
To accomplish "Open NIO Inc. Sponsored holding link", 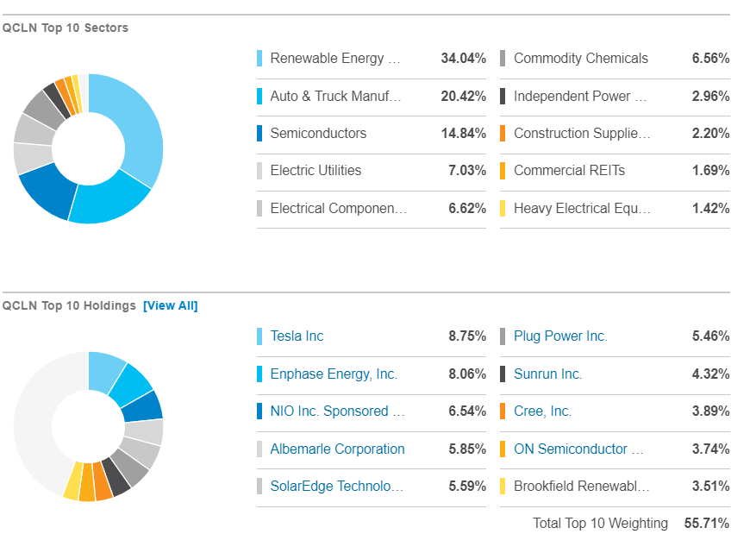I will (x=337, y=411).
